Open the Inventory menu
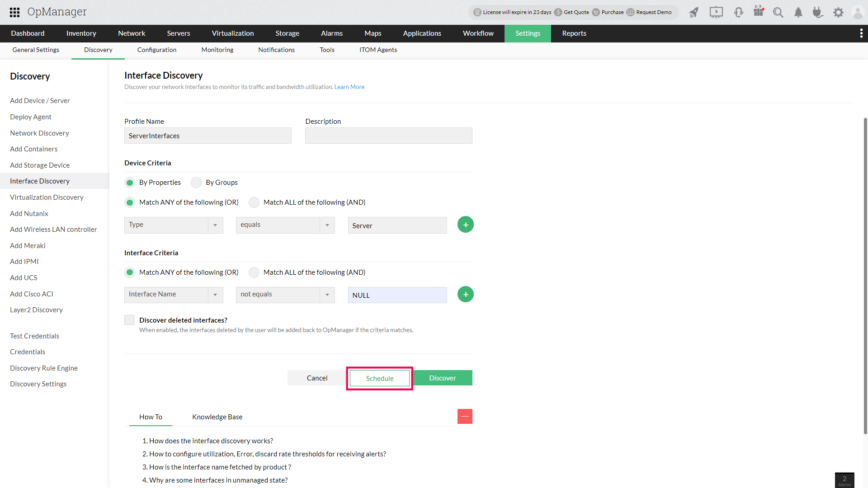This screenshot has width=868, height=488. click(x=81, y=33)
